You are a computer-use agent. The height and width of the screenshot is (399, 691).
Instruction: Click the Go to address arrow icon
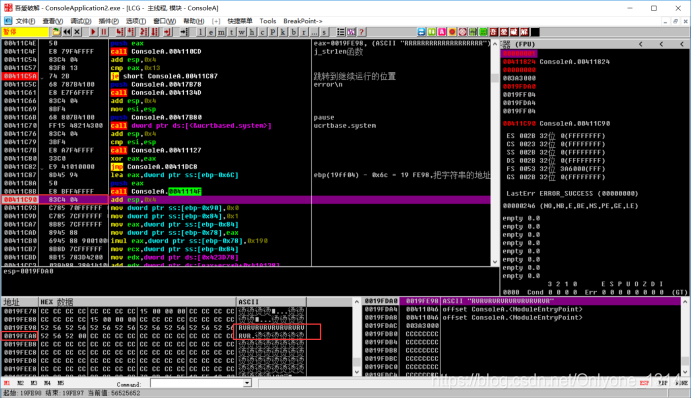(184, 32)
